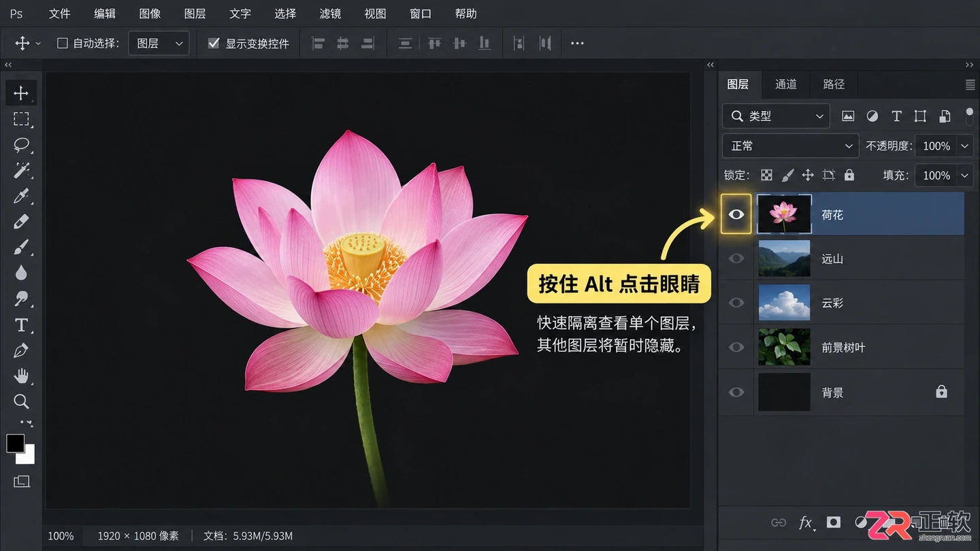Click the foreground color swatch
The image size is (980, 551).
point(15,444)
